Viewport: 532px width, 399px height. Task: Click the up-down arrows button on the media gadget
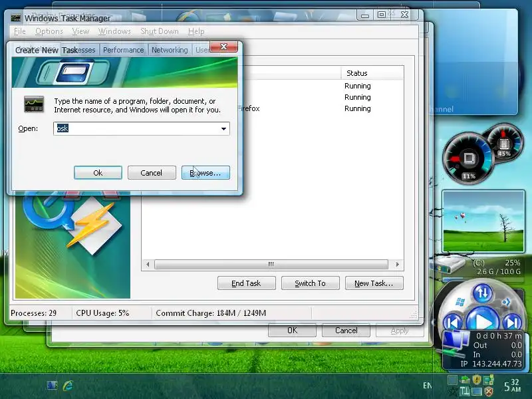tap(483, 293)
